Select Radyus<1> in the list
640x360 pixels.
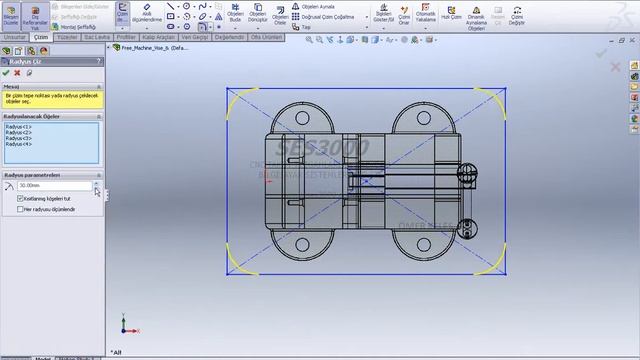click(x=18, y=127)
